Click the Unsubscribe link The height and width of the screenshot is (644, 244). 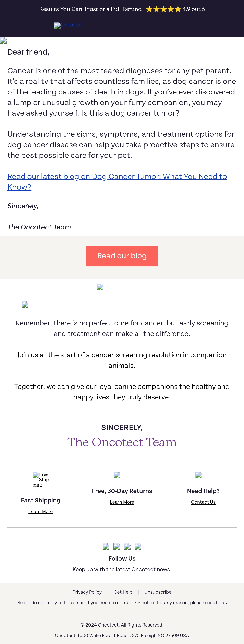tap(158, 592)
